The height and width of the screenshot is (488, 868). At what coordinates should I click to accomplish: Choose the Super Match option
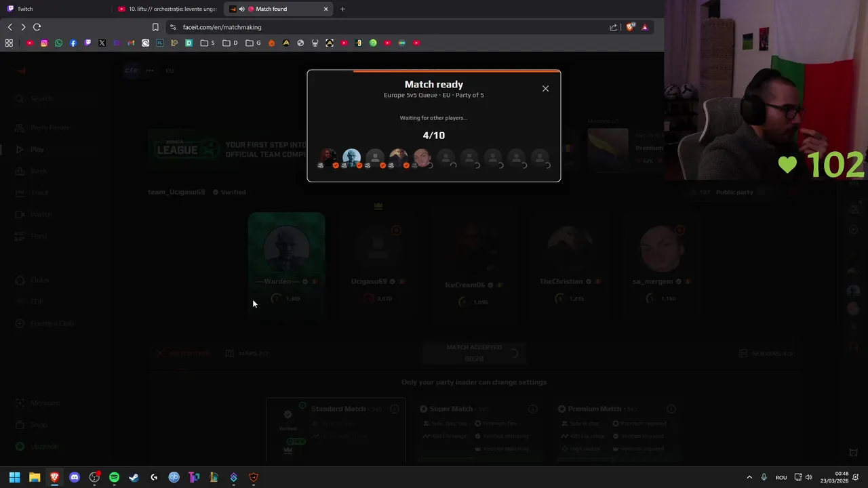[479, 430]
